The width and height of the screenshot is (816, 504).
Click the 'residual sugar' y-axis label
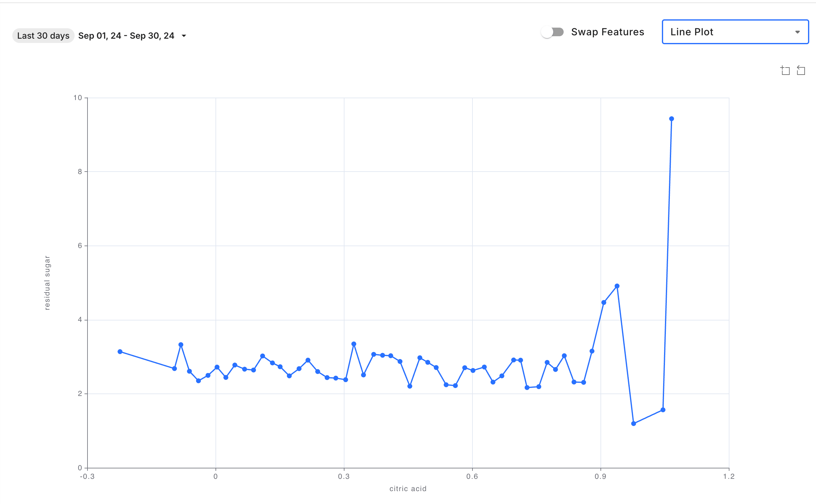pos(47,283)
